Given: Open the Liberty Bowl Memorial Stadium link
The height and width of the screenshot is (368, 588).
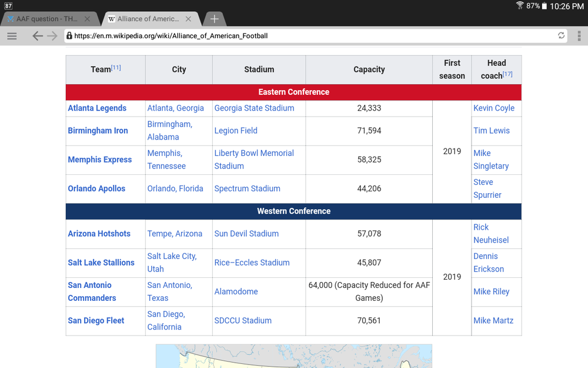Looking at the screenshot, I should (254, 160).
